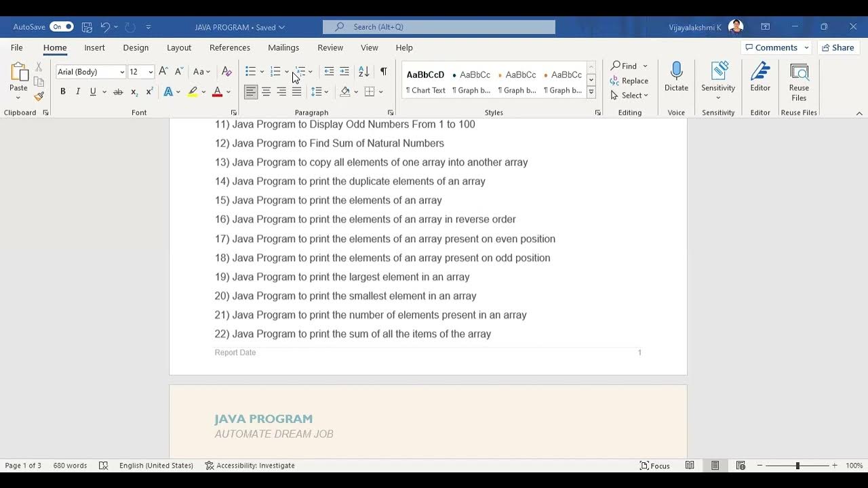Open bullet list style dropdown
Viewport: 868px width, 488px height.
262,72
